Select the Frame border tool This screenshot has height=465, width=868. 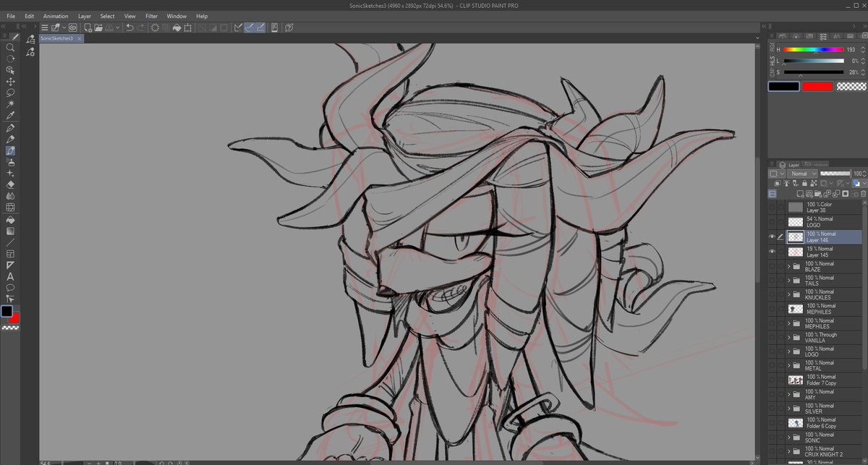click(10, 254)
